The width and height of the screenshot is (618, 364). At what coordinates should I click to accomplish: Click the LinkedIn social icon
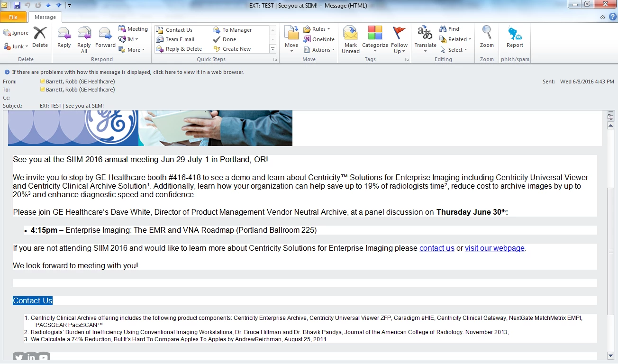click(x=31, y=357)
